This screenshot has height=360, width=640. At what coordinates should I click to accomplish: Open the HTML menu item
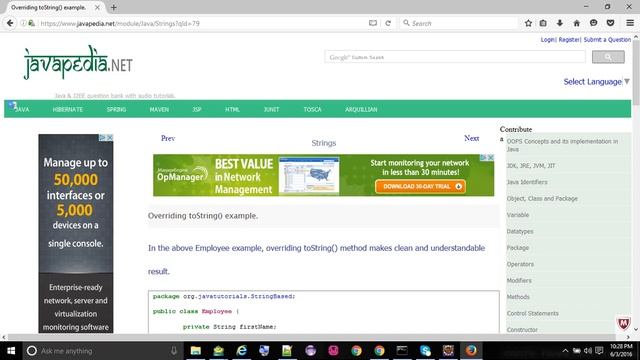coord(232,109)
